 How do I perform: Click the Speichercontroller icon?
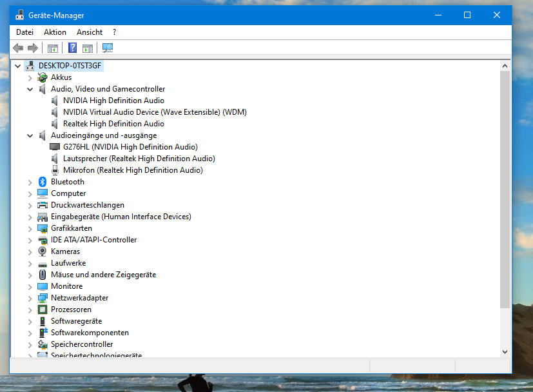42,344
